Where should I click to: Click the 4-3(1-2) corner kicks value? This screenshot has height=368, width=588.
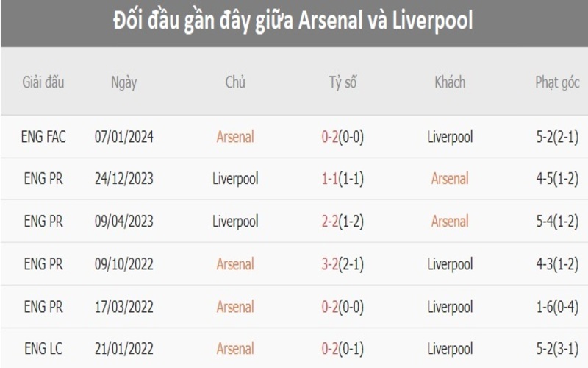(556, 264)
